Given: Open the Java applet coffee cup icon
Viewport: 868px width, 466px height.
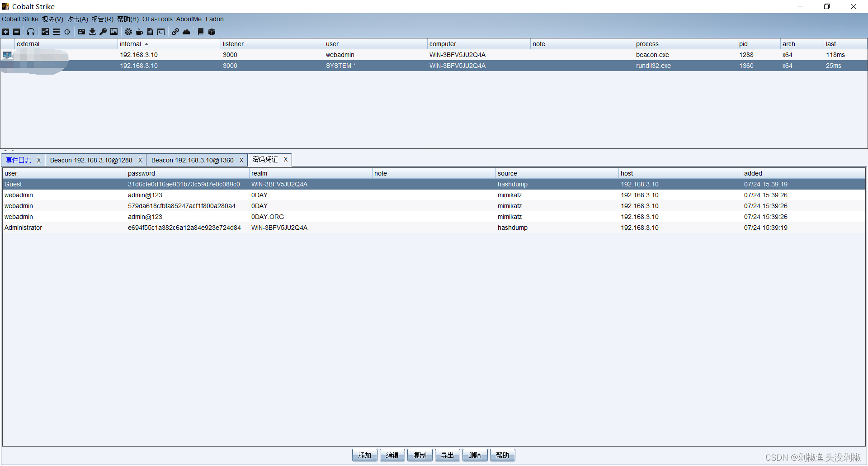Looking at the screenshot, I should point(139,32).
